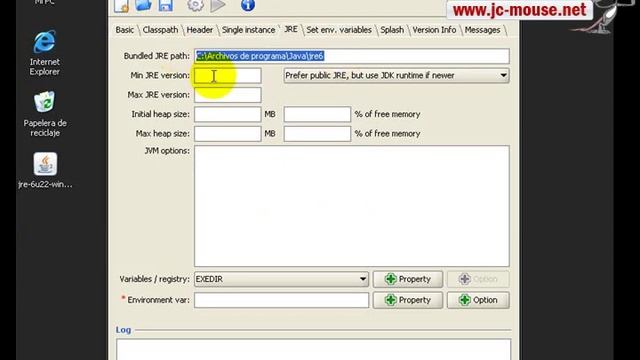Open the Version Info tab
The width and height of the screenshot is (640, 360).
(434, 30)
